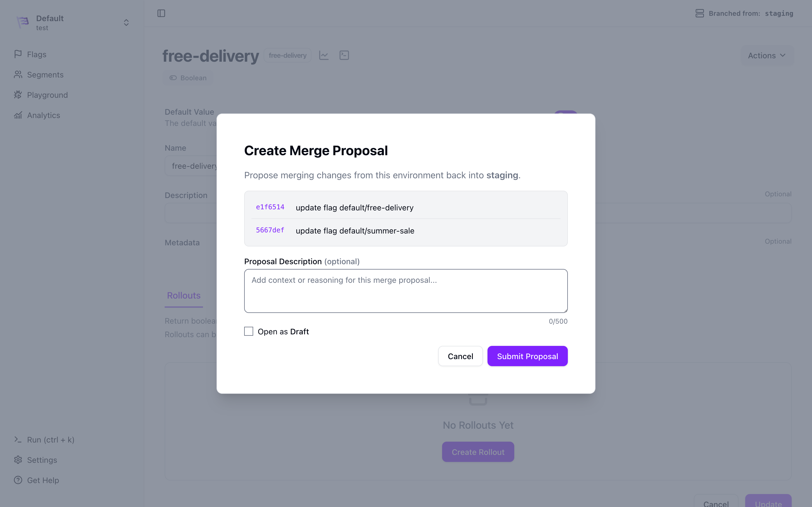The width and height of the screenshot is (812, 507).
Task: Open the terminal console icon beside free-delivery
Action: (344, 55)
